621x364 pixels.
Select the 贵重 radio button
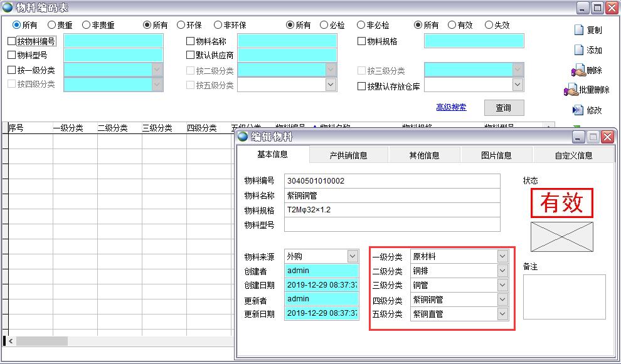pos(51,26)
